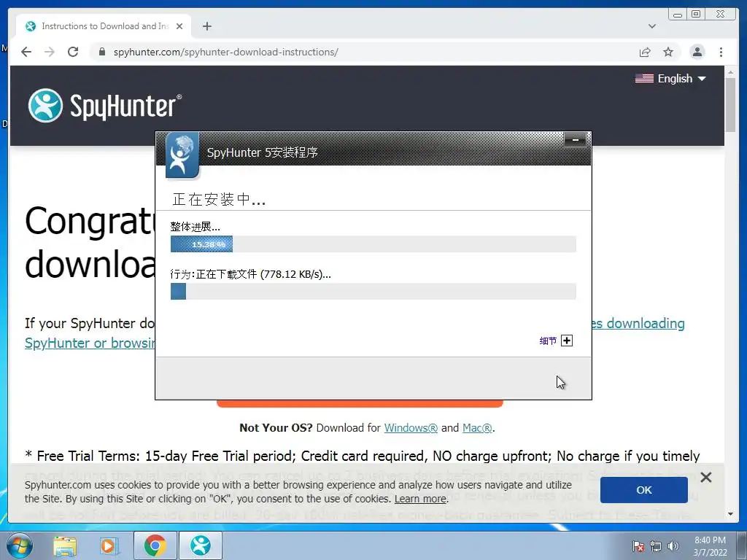Screen dimensions: 747x560
Task: Click the Action Center flag tray icon
Action: pyautogui.click(x=638, y=546)
